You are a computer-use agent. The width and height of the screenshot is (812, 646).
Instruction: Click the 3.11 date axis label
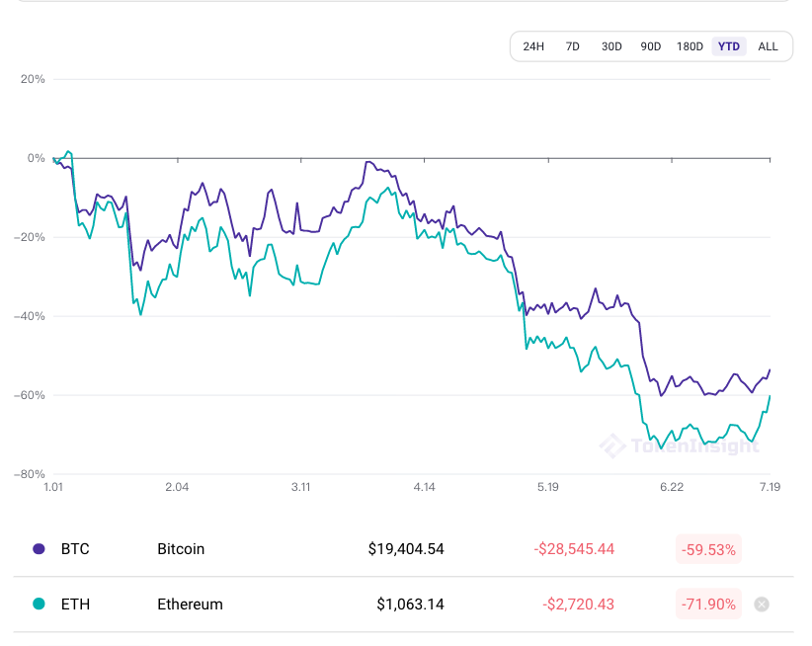pyautogui.click(x=301, y=487)
